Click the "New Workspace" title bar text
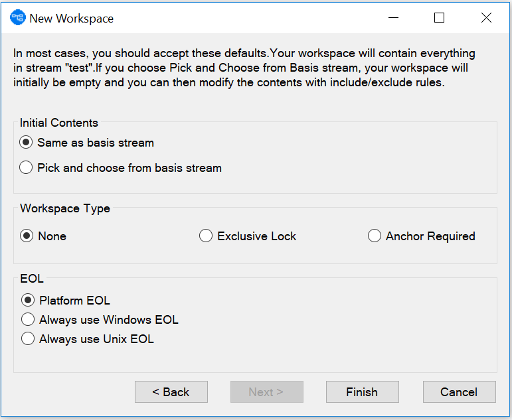Image resolution: width=512 pixels, height=420 pixels. [72, 19]
